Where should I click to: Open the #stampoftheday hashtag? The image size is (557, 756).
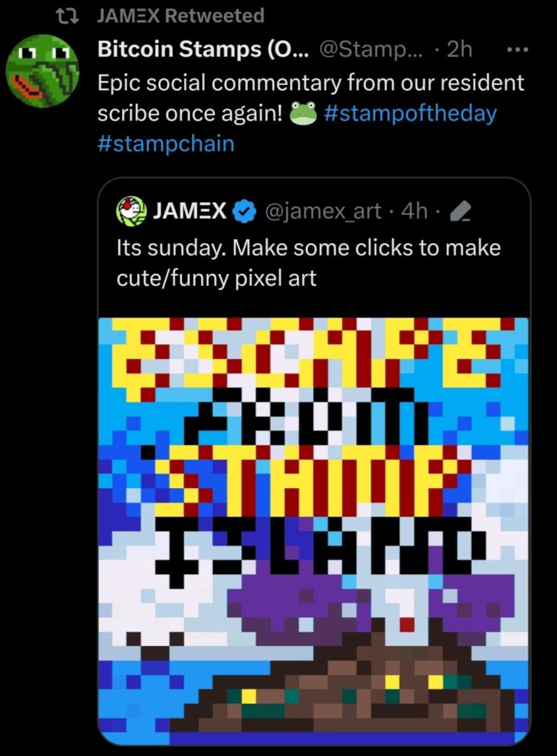(409, 114)
